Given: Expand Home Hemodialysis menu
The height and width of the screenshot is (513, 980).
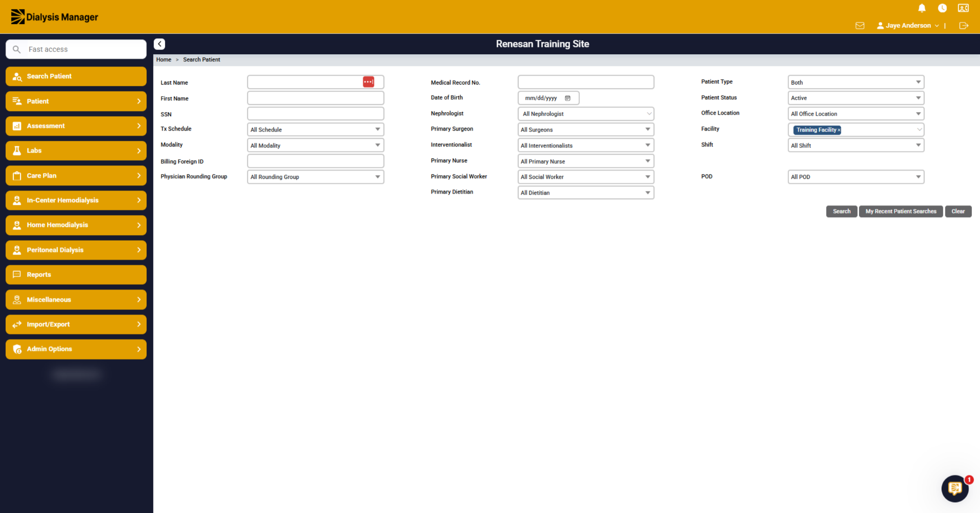Looking at the screenshot, I should coord(76,225).
